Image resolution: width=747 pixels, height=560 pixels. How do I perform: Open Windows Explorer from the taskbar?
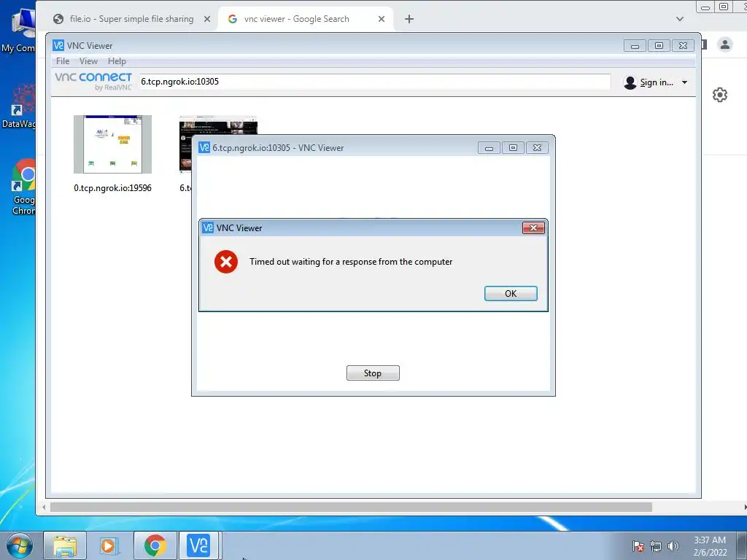point(65,545)
